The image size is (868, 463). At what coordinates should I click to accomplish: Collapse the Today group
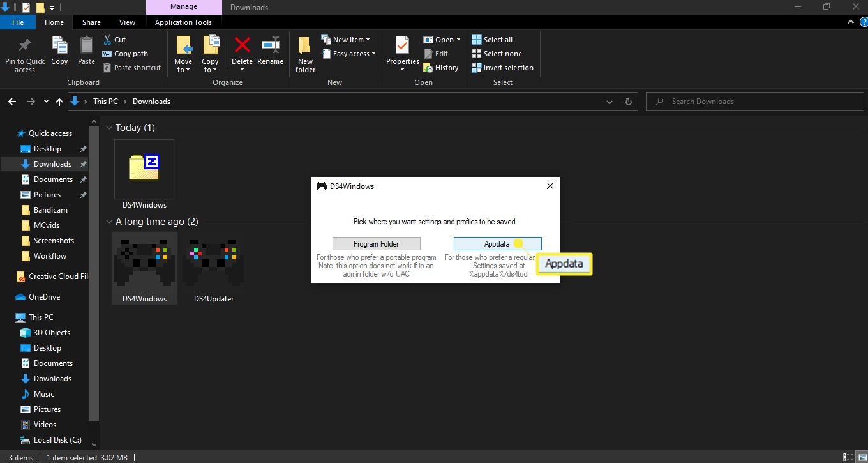point(109,128)
